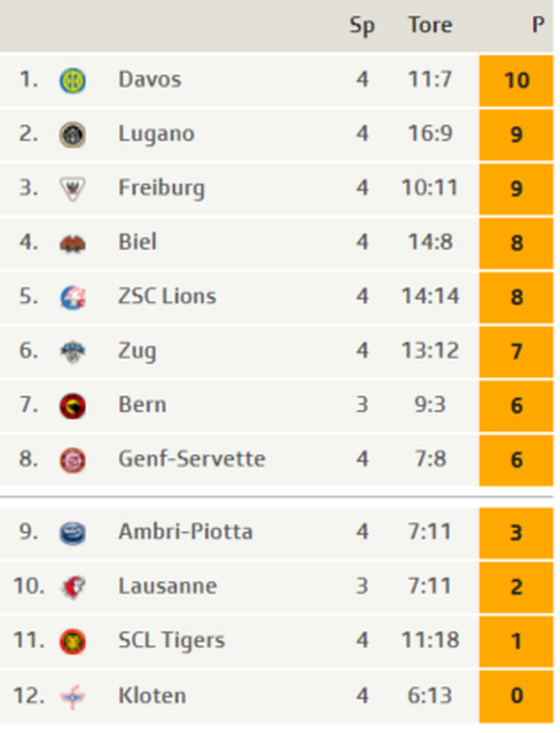Click the Ambri-Piotta team logo

coord(72,533)
